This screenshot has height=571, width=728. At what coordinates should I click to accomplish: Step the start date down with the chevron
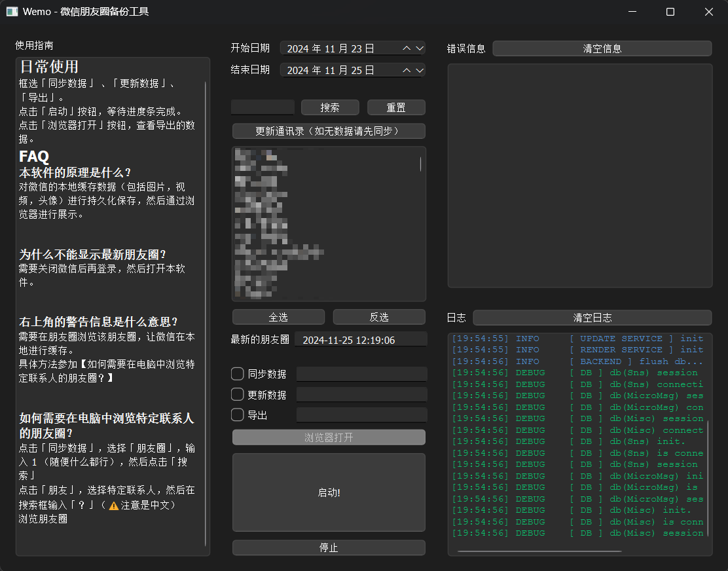click(x=420, y=48)
